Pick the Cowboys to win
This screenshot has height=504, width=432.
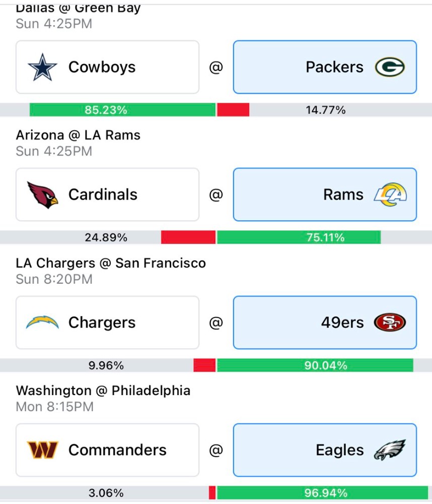[x=107, y=67]
